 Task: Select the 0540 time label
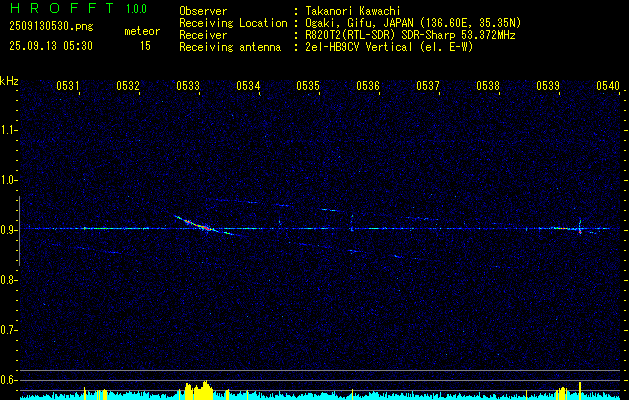(608, 86)
